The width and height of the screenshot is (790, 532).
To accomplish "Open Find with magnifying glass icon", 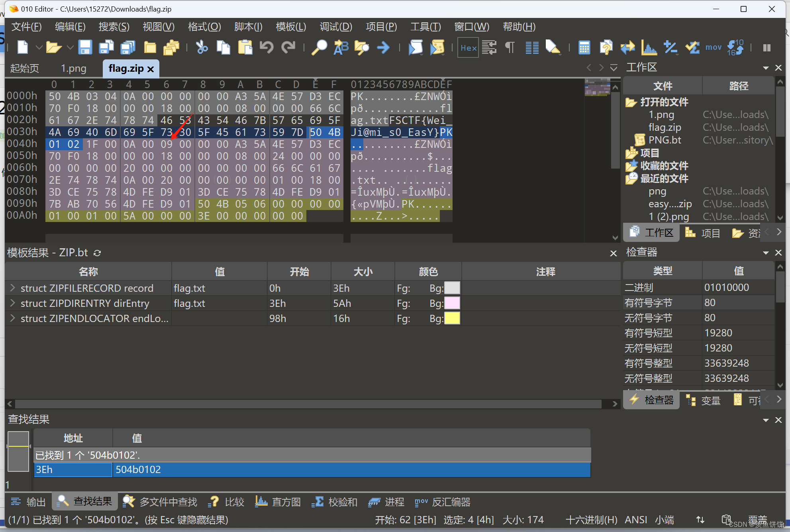I will click(x=319, y=47).
